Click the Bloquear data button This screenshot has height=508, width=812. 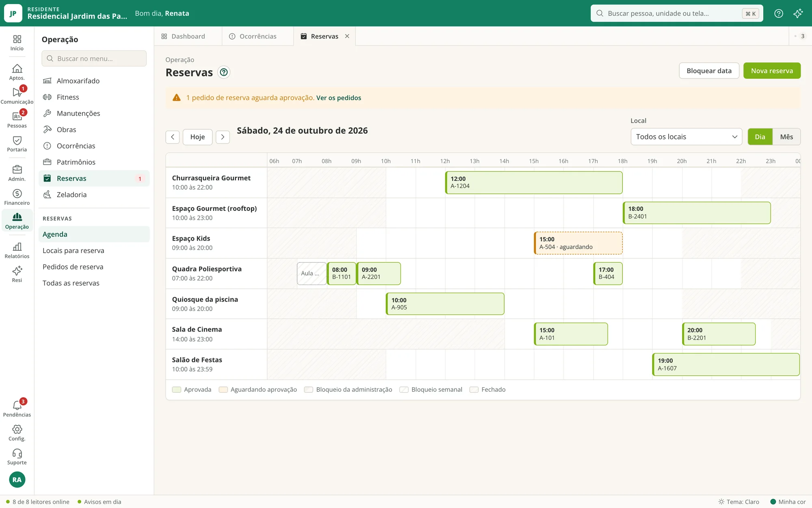[709, 71]
